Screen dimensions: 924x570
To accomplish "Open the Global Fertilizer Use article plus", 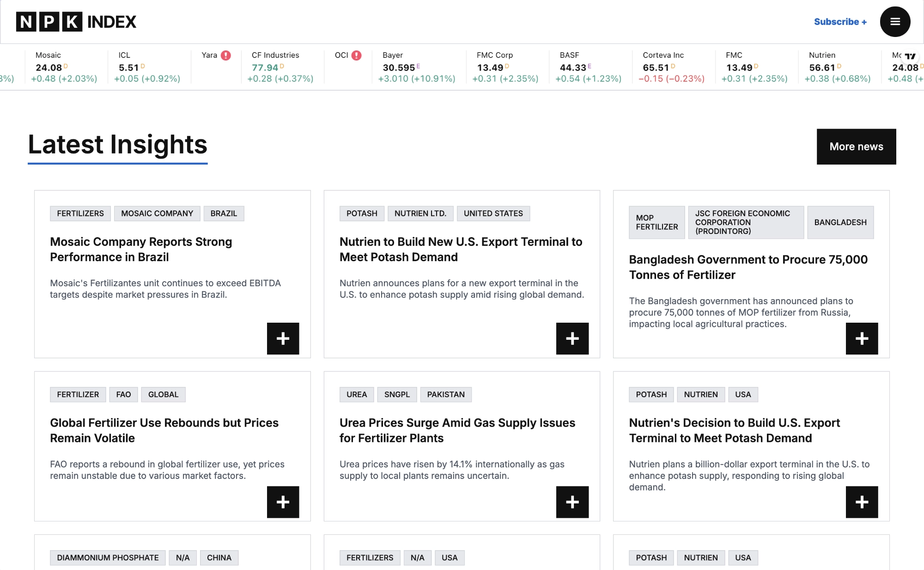I will click(283, 502).
